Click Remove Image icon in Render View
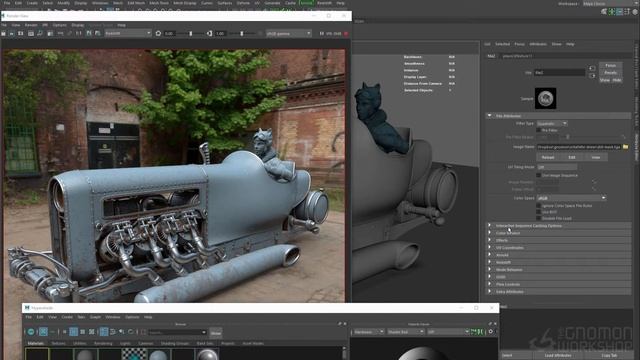640x360 pixels. pyautogui.click(x=98, y=33)
